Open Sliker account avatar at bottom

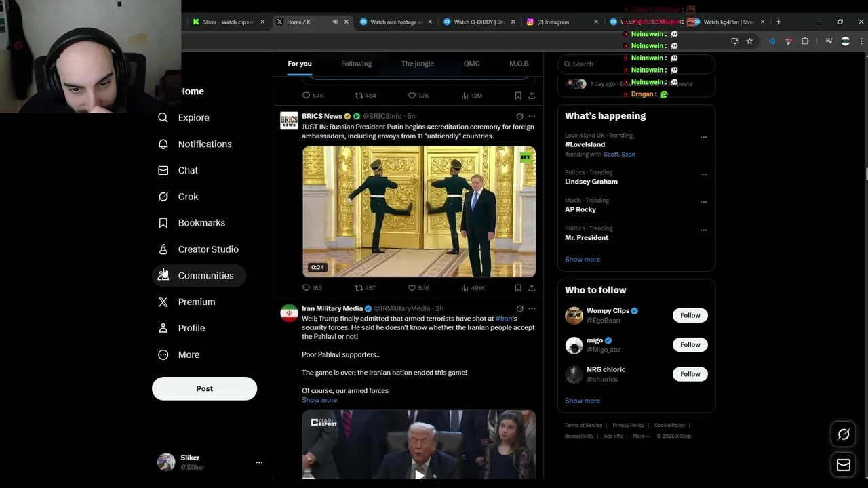click(166, 462)
